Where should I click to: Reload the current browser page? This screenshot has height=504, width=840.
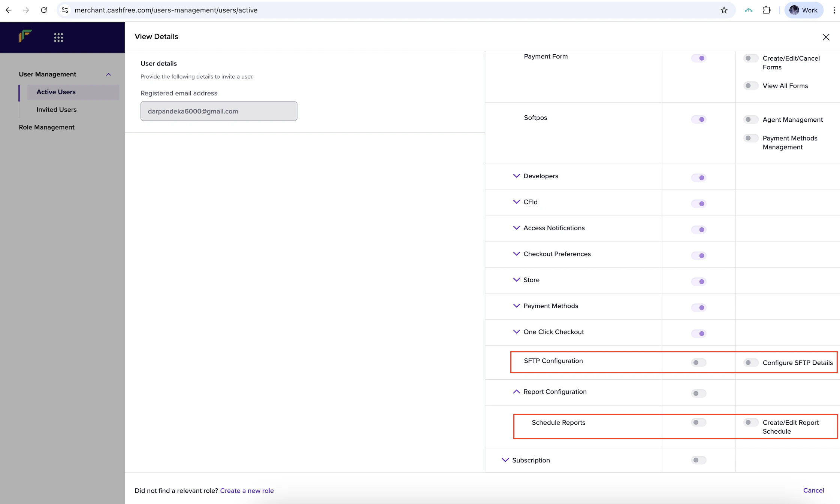44,10
